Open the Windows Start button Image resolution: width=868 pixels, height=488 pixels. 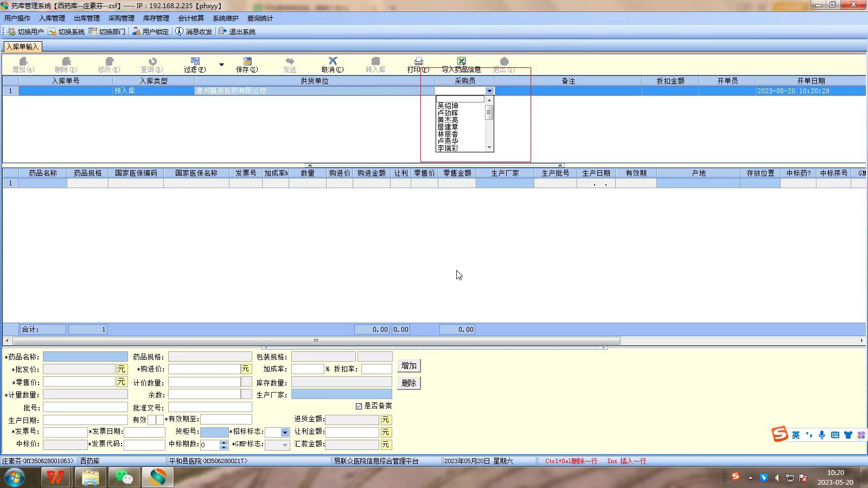tap(15, 477)
